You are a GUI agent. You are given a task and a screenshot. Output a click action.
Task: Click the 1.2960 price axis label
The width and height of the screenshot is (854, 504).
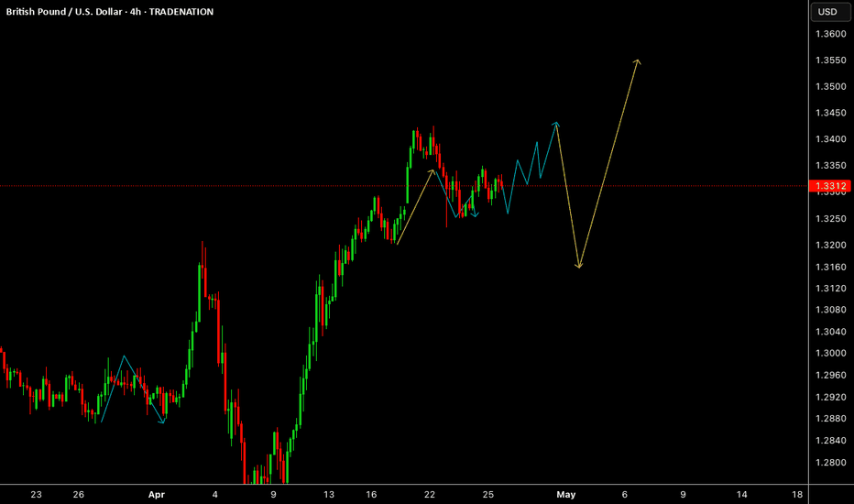[x=830, y=375]
